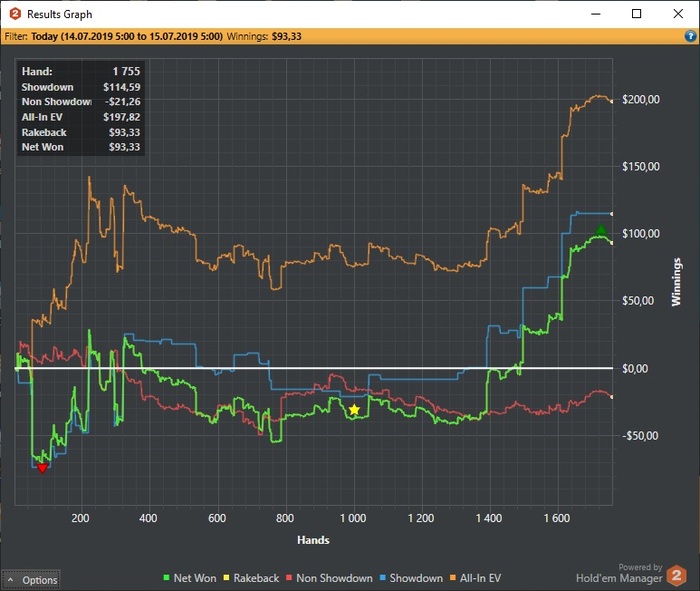Maximize the Results Graph window

[x=637, y=14]
